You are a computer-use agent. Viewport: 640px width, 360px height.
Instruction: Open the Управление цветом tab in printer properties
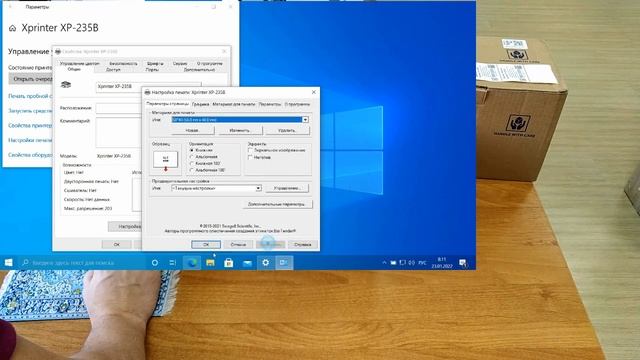[80, 64]
